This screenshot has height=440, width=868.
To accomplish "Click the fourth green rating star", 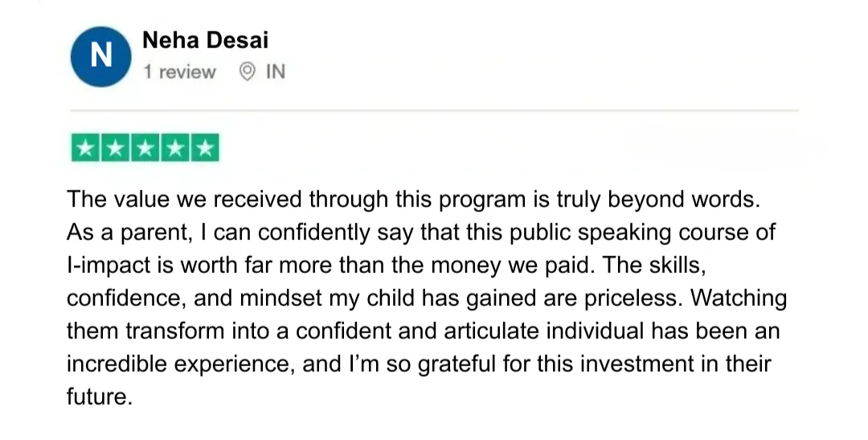I will pos(175,149).
